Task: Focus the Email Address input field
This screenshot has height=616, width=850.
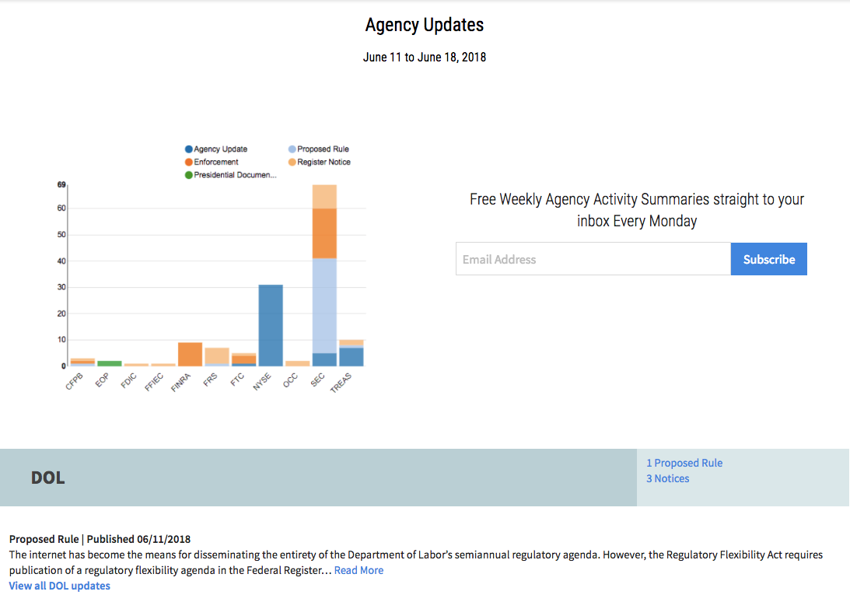Action: point(593,259)
